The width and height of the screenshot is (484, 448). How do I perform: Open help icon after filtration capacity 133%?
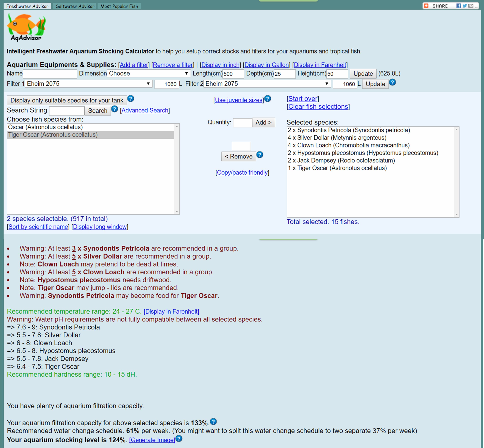213,422
